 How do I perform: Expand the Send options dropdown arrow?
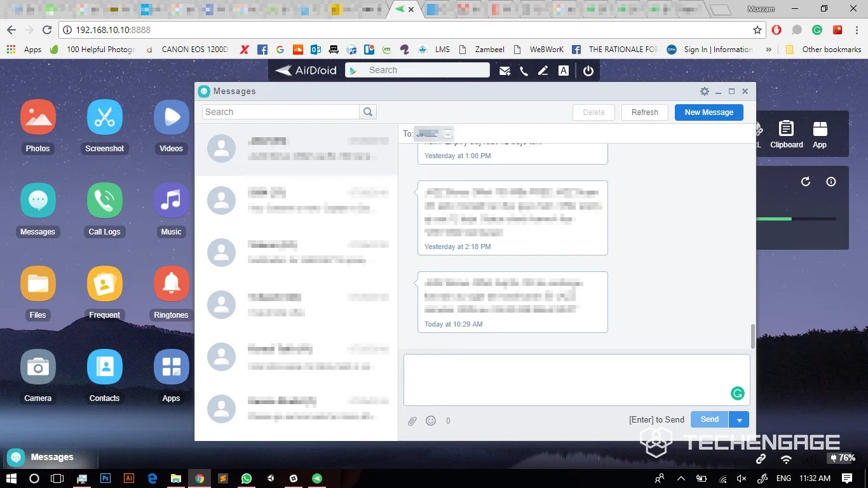point(739,419)
